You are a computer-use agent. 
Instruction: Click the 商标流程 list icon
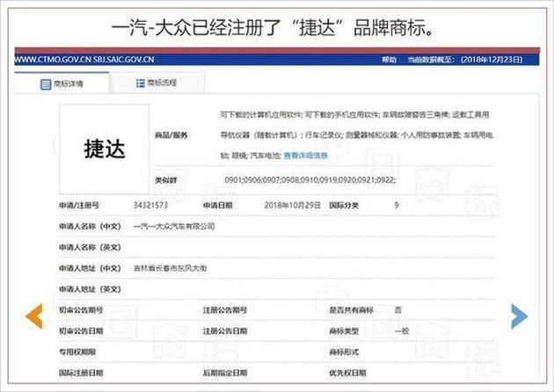tap(141, 83)
